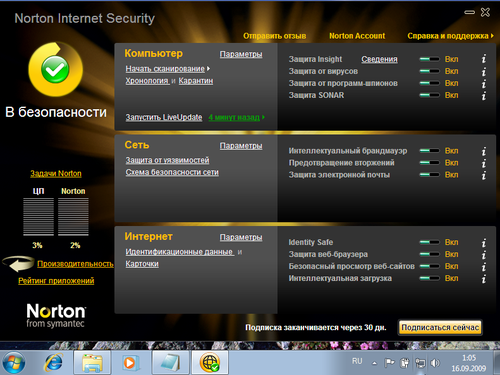
Task: Launch Internet Explorer from taskbar
Action: (x=54, y=363)
